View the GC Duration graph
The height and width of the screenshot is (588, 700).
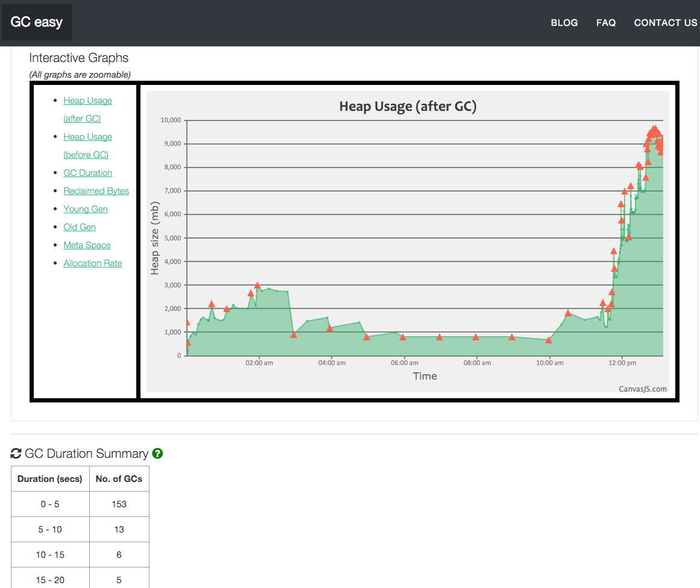point(87,173)
